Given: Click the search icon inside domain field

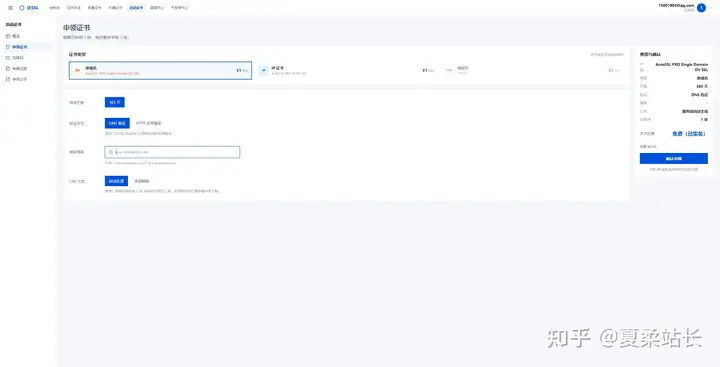Looking at the screenshot, I should 111,152.
